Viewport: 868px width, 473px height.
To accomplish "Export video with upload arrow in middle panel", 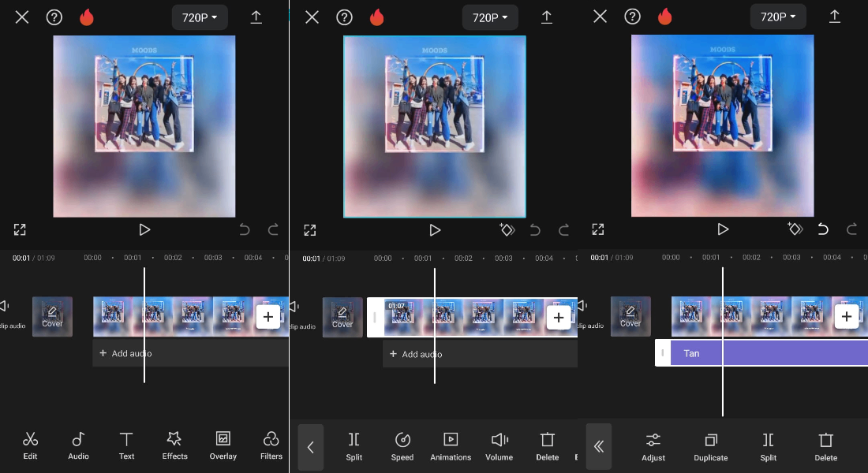I will click(x=546, y=17).
